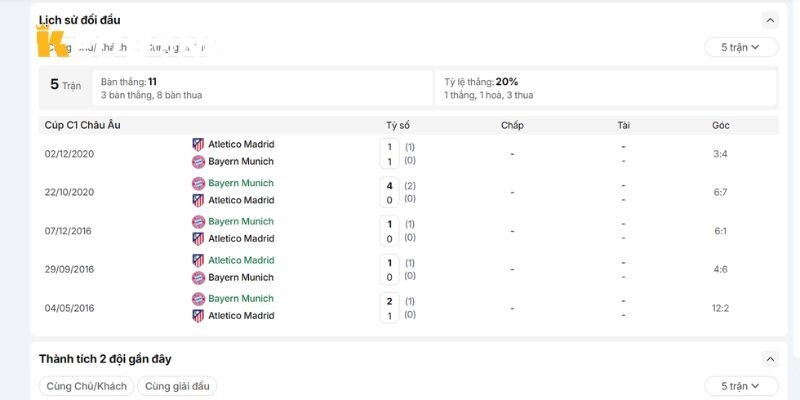This screenshot has width=800, height=400.
Task: Click Bayern Munich crest in 02/12/2020 match
Action: coord(198,162)
